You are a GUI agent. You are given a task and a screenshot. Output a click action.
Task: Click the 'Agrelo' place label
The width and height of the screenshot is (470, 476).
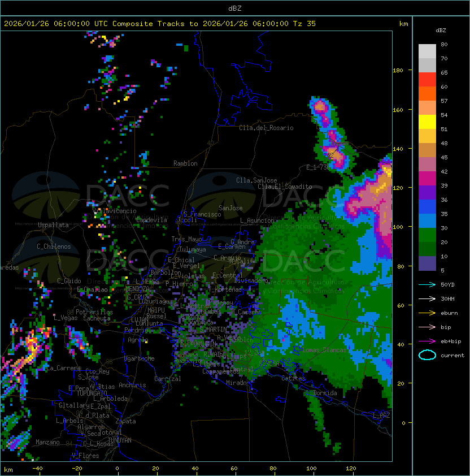(138, 340)
